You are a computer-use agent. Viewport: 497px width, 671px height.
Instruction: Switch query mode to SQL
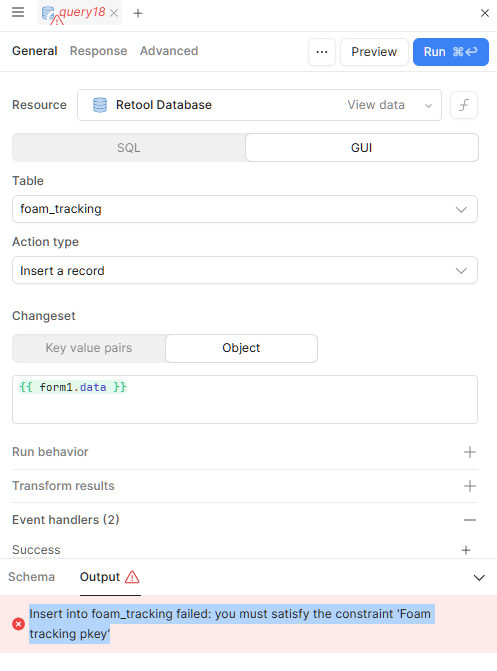tap(129, 148)
